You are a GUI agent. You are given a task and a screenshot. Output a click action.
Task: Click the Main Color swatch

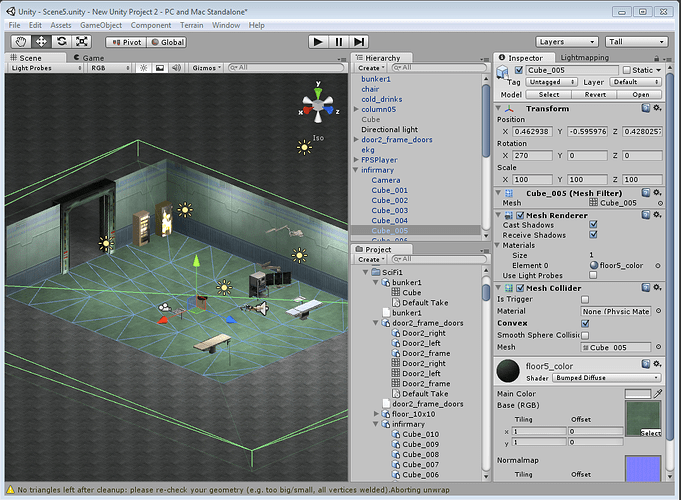[x=640, y=393]
